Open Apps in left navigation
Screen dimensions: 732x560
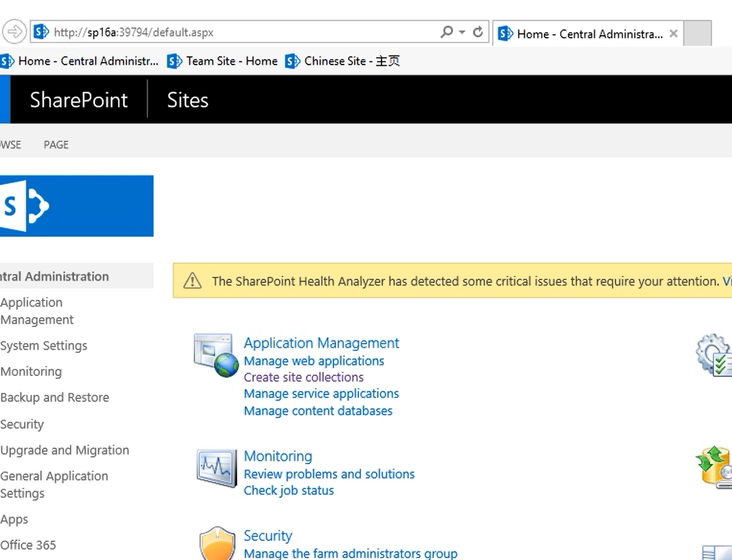(14, 519)
